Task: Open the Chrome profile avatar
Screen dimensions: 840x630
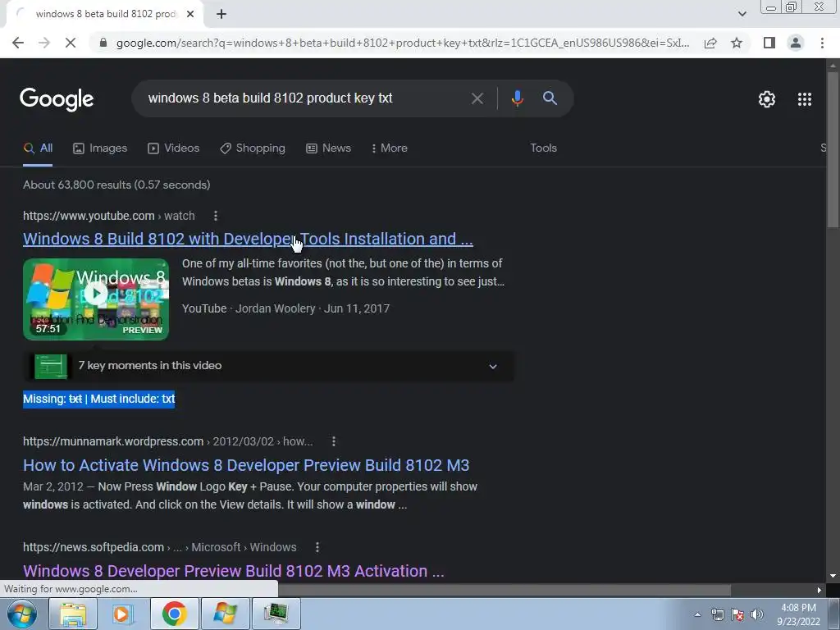Action: [x=796, y=43]
